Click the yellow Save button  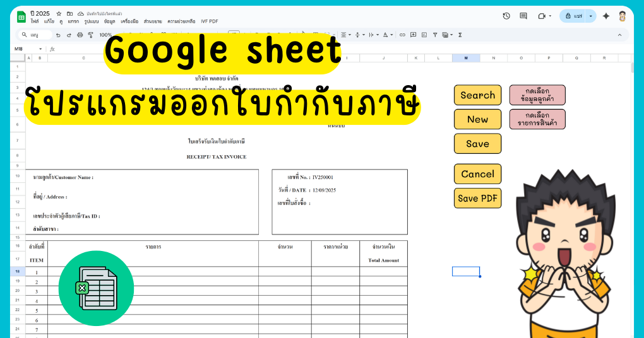478,144
